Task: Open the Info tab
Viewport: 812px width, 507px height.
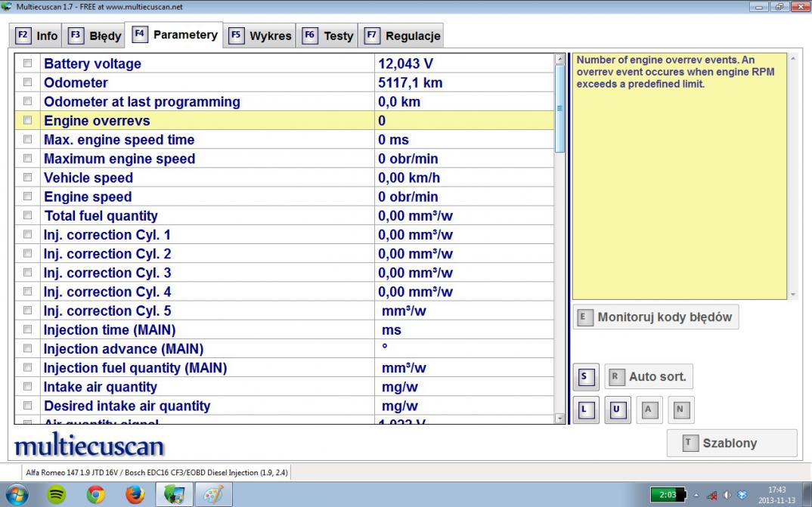Action: coord(36,36)
